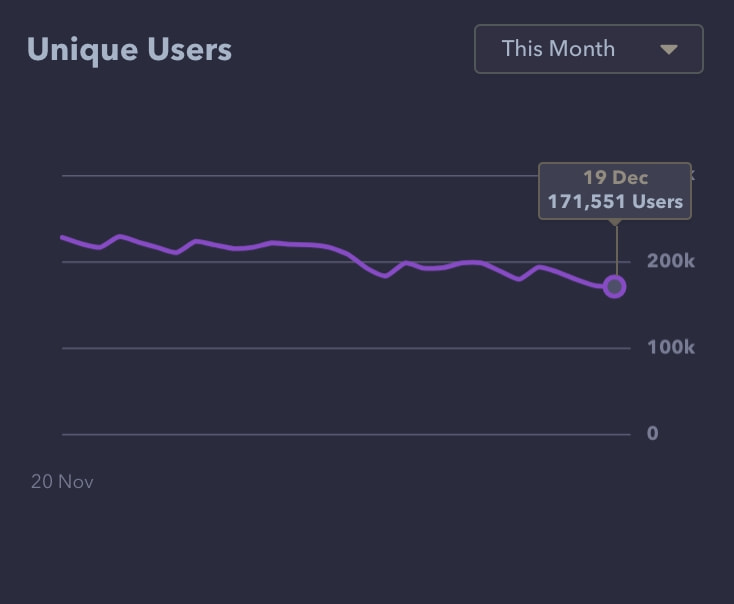Viewport: 734px width, 604px height.
Task: Click the 100k y-axis label
Action: [x=670, y=347]
